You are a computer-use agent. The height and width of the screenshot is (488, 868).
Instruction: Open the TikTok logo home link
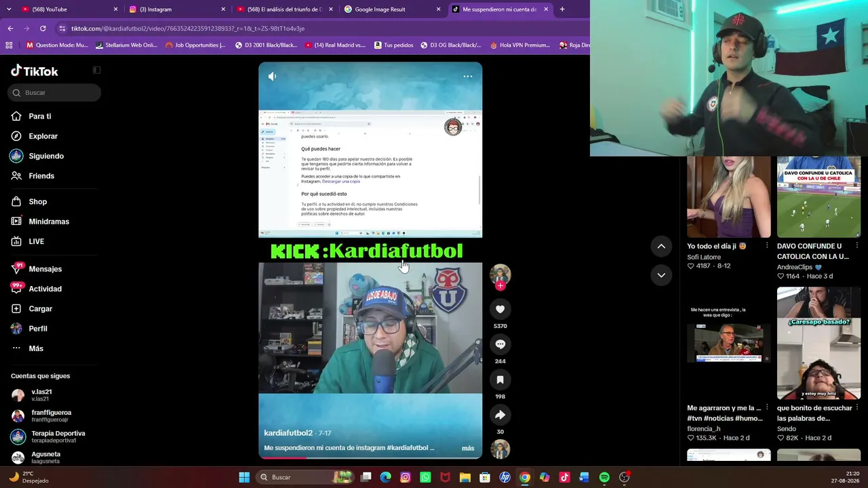35,71
